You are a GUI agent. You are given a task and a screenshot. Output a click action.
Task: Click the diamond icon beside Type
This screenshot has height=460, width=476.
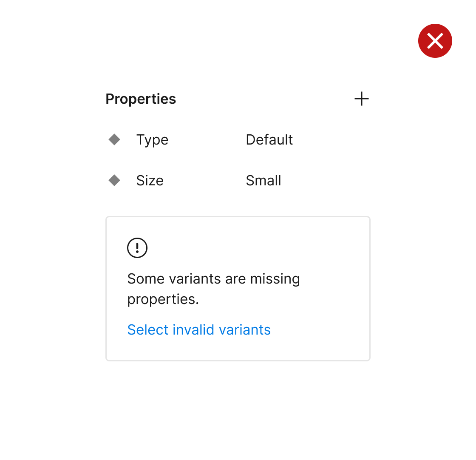(x=114, y=139)
